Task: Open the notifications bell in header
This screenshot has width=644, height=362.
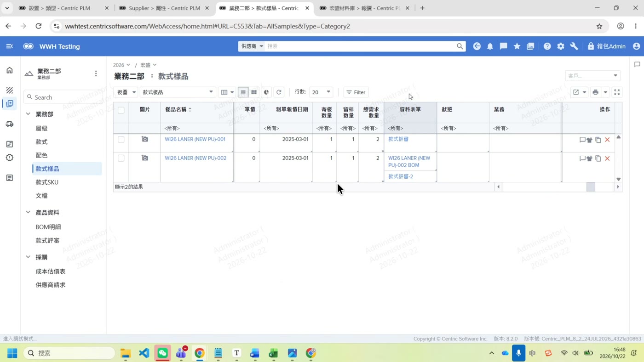Action: point(490,46)
